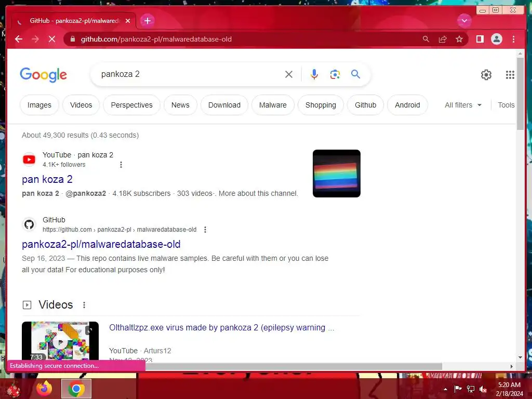Click the search field containing pankoza 2
Viewport: 532px width, 399px height.
click(x=190, y=74)
